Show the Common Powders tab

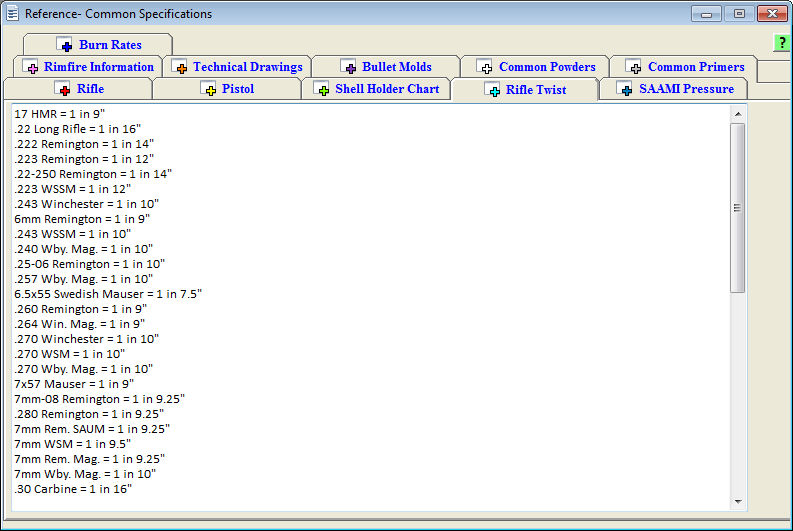point(535,66)
